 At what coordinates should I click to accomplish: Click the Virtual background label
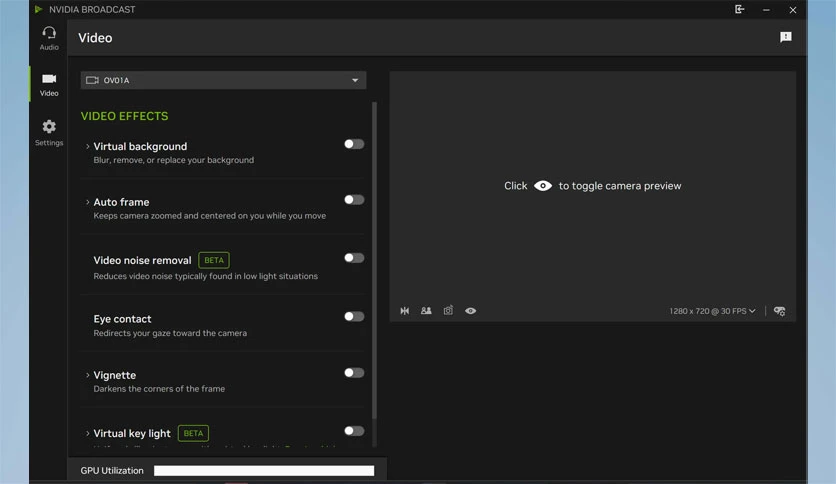coord(140,146)
